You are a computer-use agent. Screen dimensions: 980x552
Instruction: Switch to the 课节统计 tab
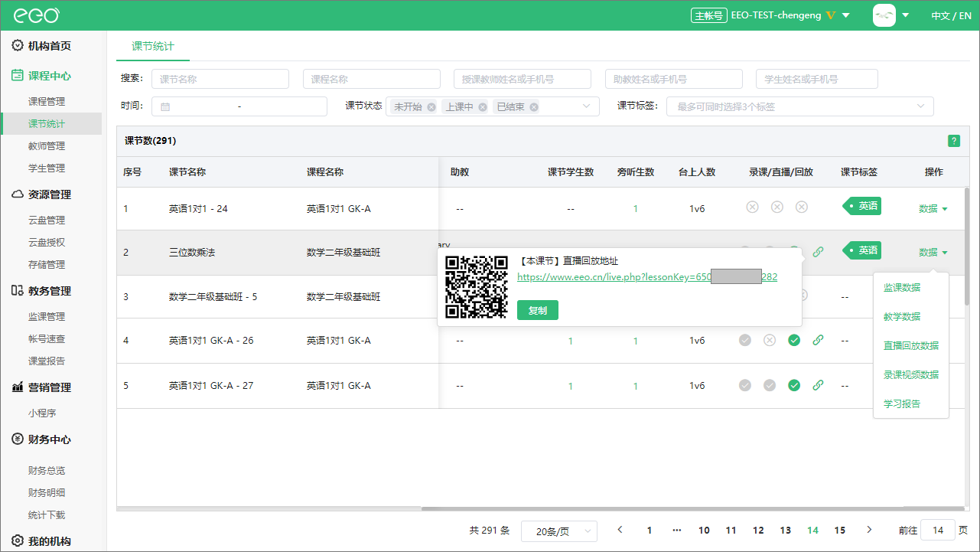point(153,47)
